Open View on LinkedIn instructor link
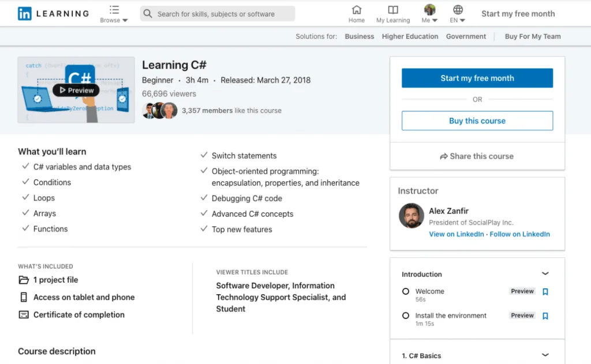 457,234
